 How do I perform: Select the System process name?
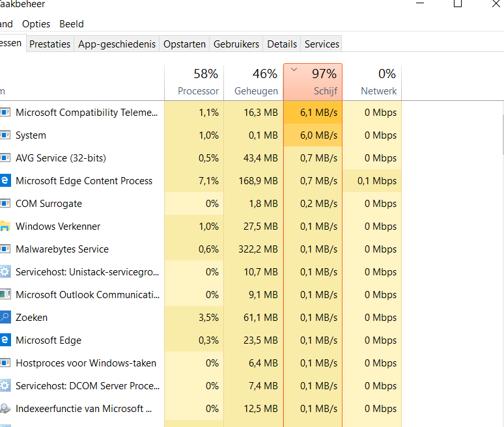tap(31, 135)
